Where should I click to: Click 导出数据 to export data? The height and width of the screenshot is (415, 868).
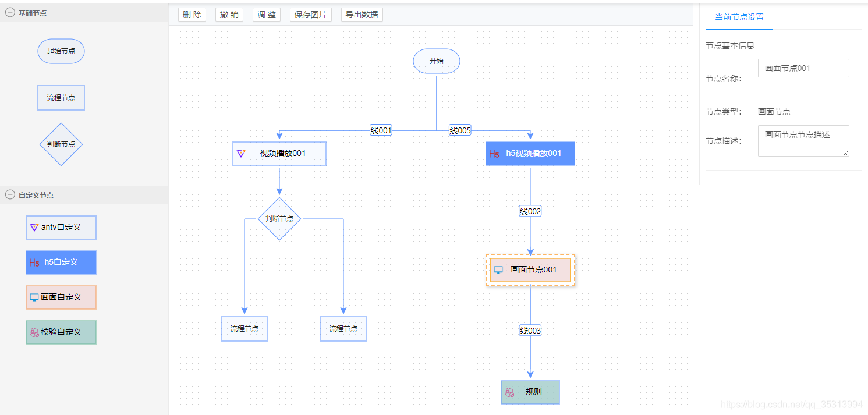point(362,14)
